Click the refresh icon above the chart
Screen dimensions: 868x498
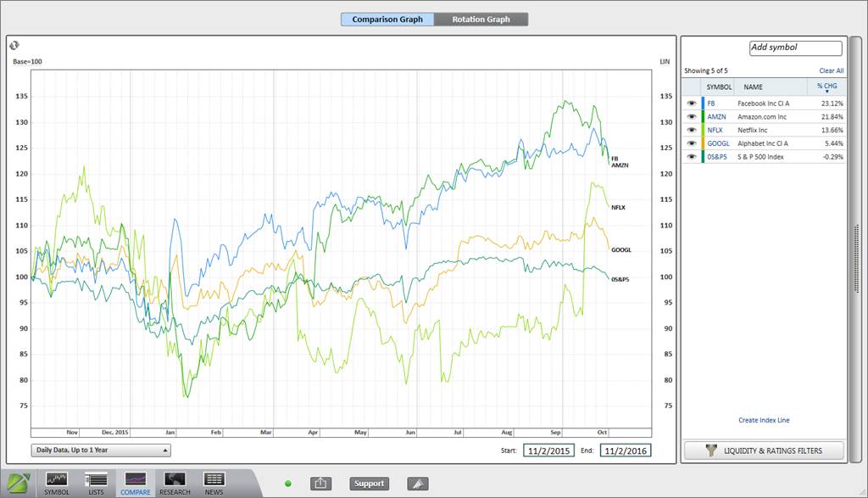14,46
